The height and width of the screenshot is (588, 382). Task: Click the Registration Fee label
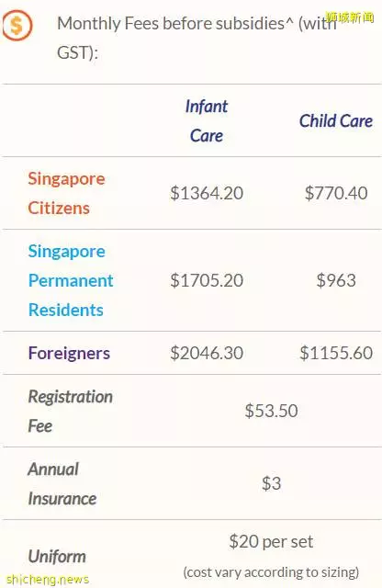coord(71,411)
